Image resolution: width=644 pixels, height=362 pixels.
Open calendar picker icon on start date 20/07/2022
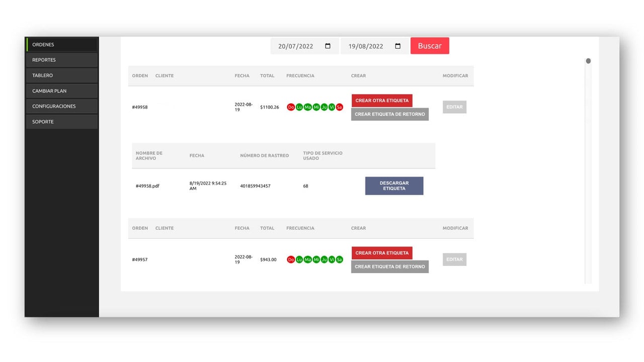click(328, 46)
